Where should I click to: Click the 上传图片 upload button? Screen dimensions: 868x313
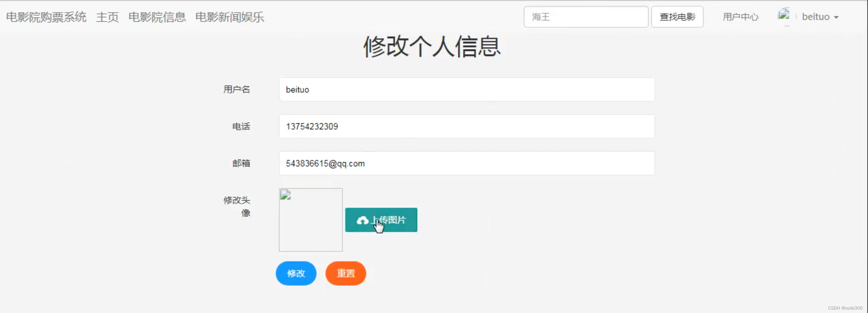381,220
